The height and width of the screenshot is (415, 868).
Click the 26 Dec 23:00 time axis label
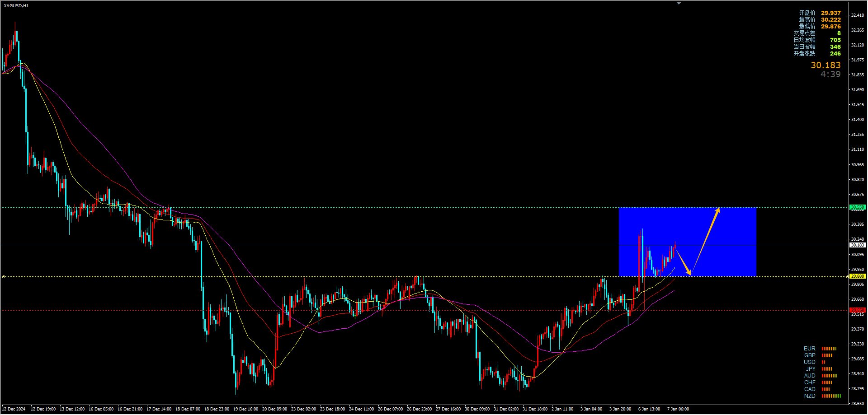(419, 409)
